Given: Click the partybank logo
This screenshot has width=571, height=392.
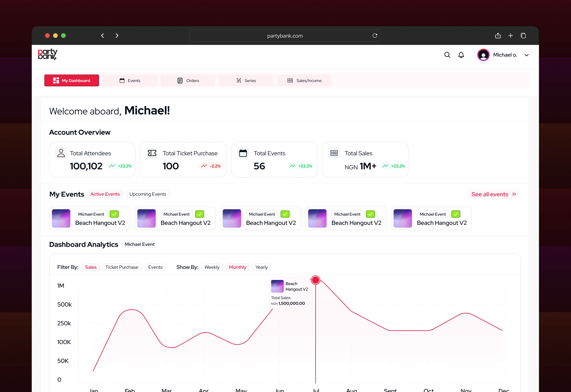Looking at the screenshot, I should [x=47, y=54].
